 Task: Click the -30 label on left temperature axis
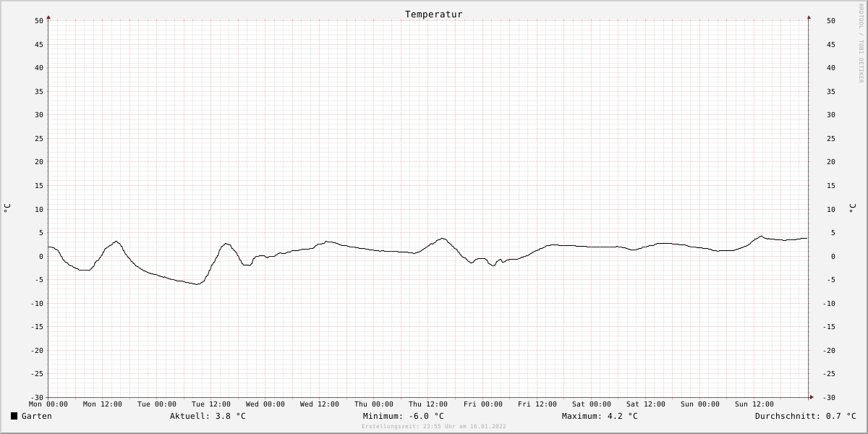click(38, 397)
